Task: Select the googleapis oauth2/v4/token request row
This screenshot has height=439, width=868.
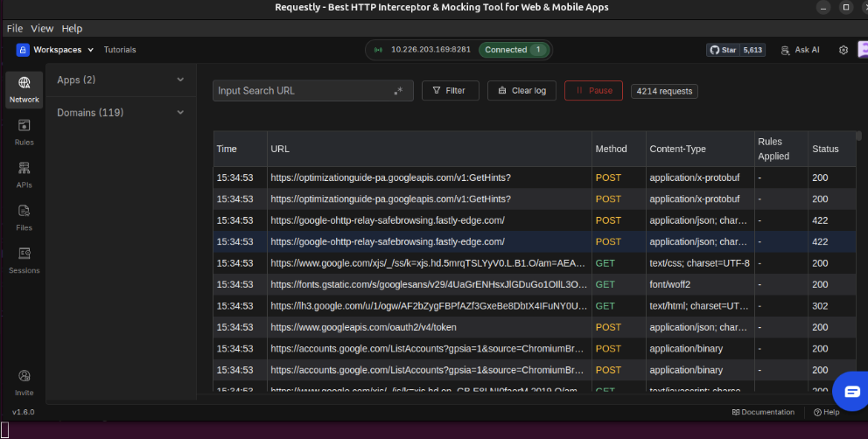Action: pyautogui.click(x=535, y=327)
